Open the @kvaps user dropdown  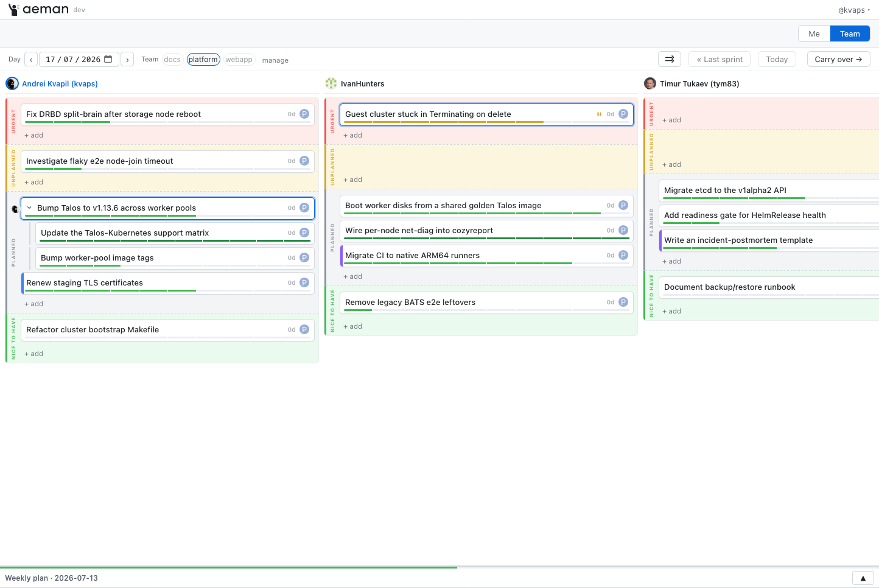[854, 10]
